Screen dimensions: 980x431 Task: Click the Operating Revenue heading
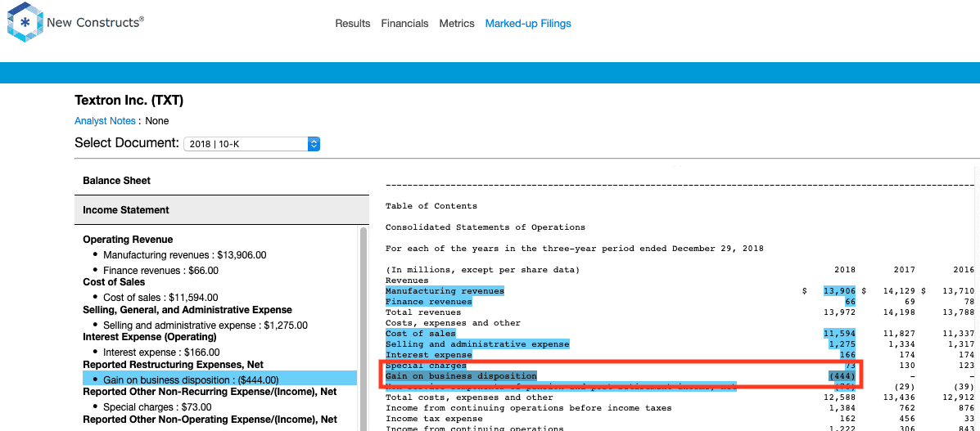(128, 240)
